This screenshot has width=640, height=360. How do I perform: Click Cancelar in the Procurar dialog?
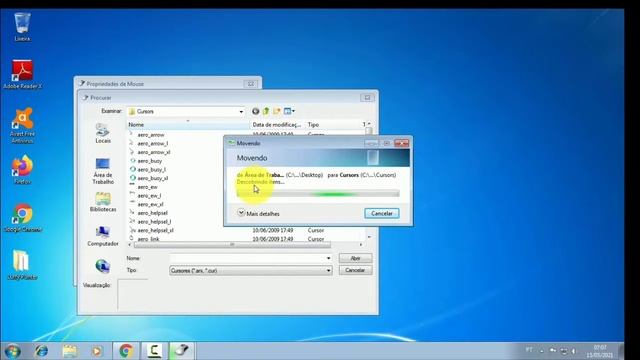(x=355, y=270)
